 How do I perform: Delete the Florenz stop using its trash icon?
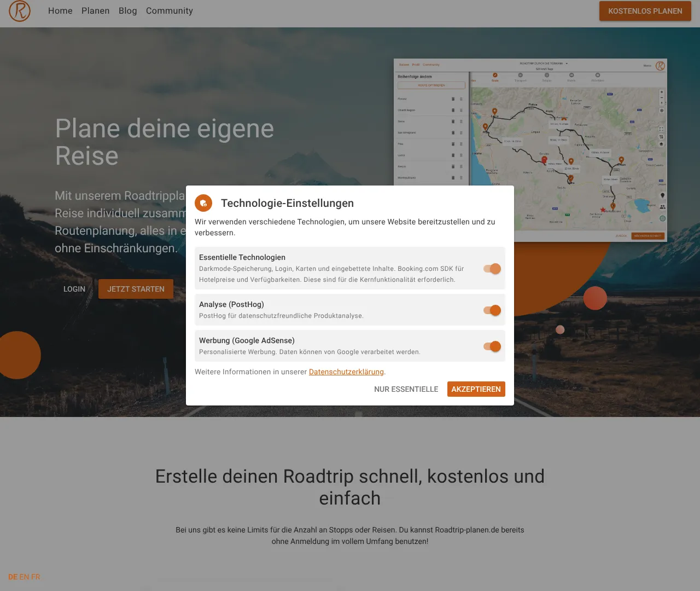(453, 99)
